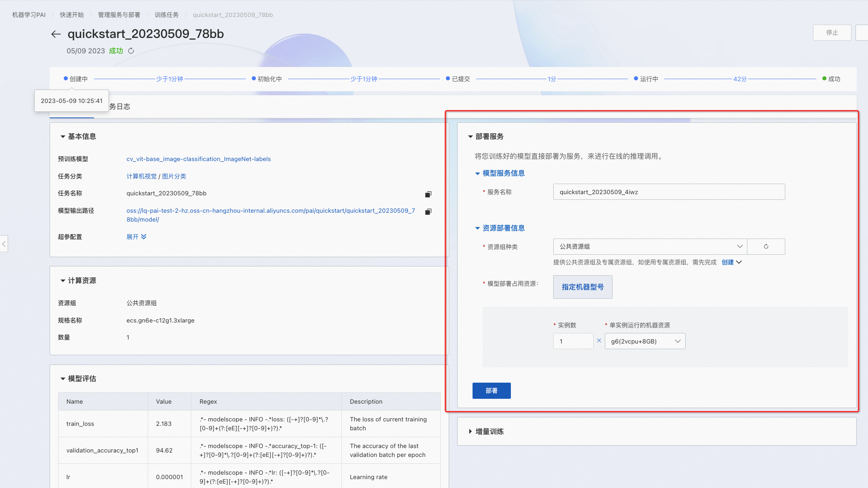Copy the 模型输出路径 OSS path icon

tap(428, 211)
